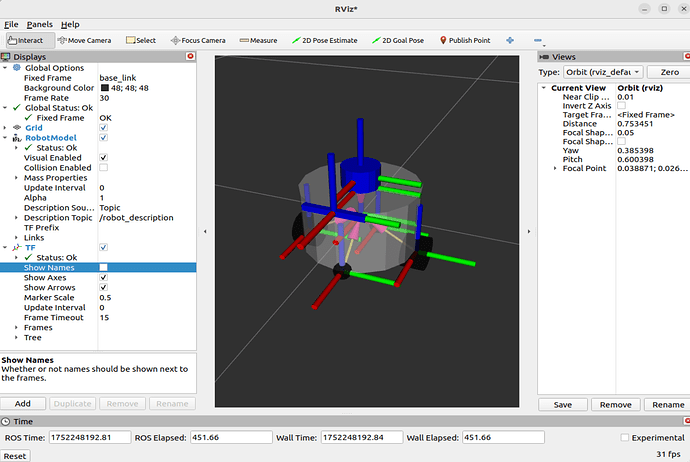Toggle the Grid display checkbox
This screenshot has height=462, width=690.
pyautogui.click(x=103, y=128)
